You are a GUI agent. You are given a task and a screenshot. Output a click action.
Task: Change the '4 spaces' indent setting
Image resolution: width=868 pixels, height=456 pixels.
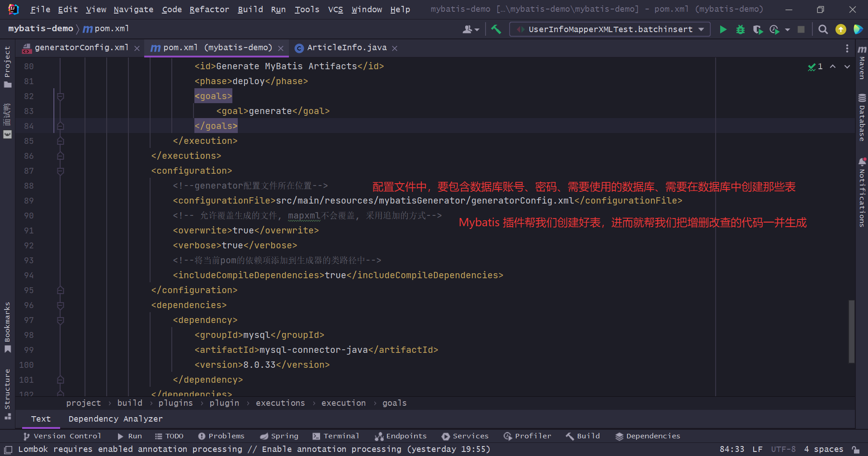pos(824,449)
